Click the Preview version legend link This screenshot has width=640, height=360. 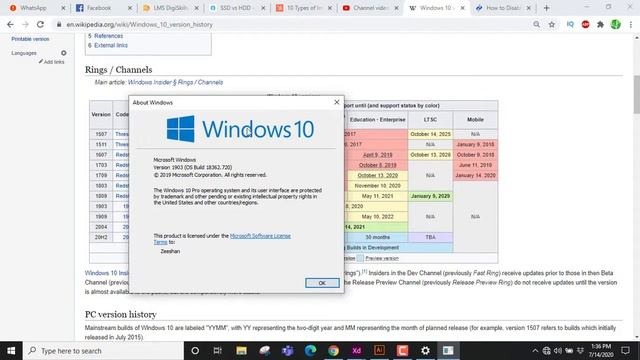tap(382, 258)
